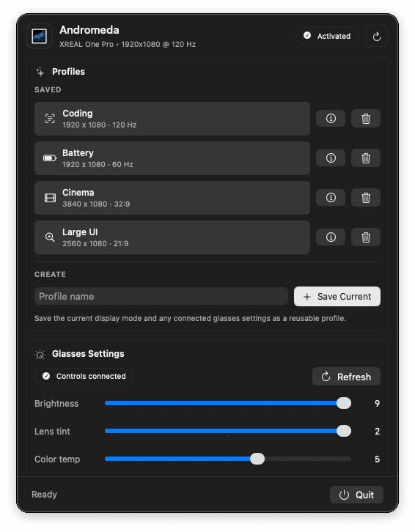Click the Brightness value 9
415x532 pixels.
click(x=377, y=404)
